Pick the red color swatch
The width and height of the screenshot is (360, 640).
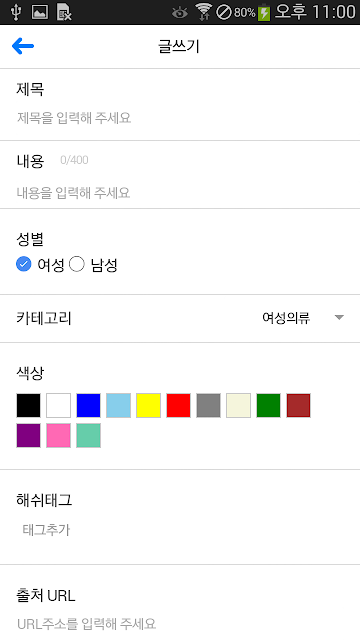pyautogui.click(x=178, y=405)
